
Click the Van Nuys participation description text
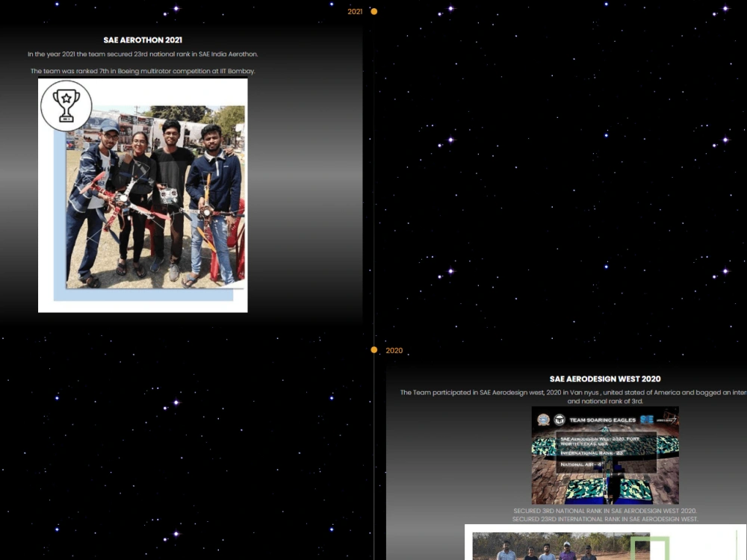pyautogui.click(x=574, y=396)
